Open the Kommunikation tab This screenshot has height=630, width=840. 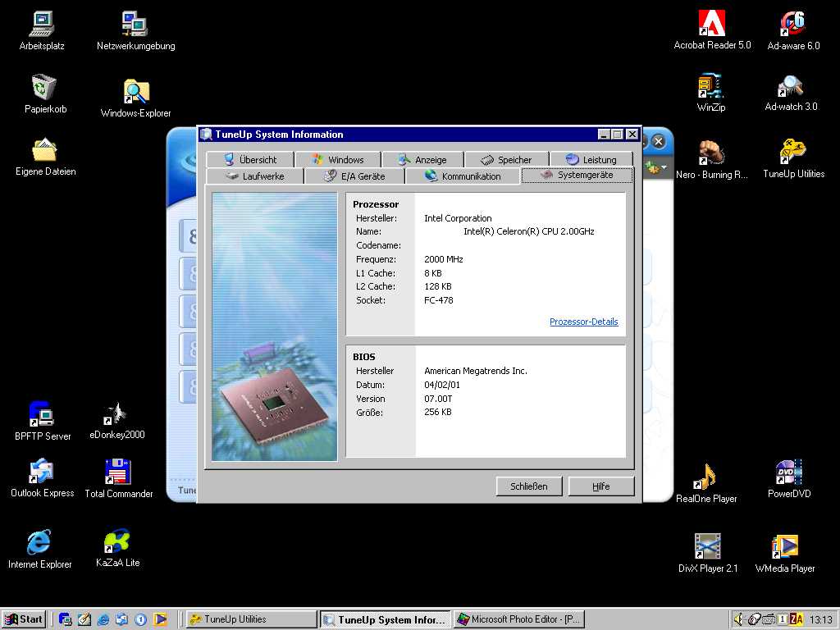coord(463,176)
